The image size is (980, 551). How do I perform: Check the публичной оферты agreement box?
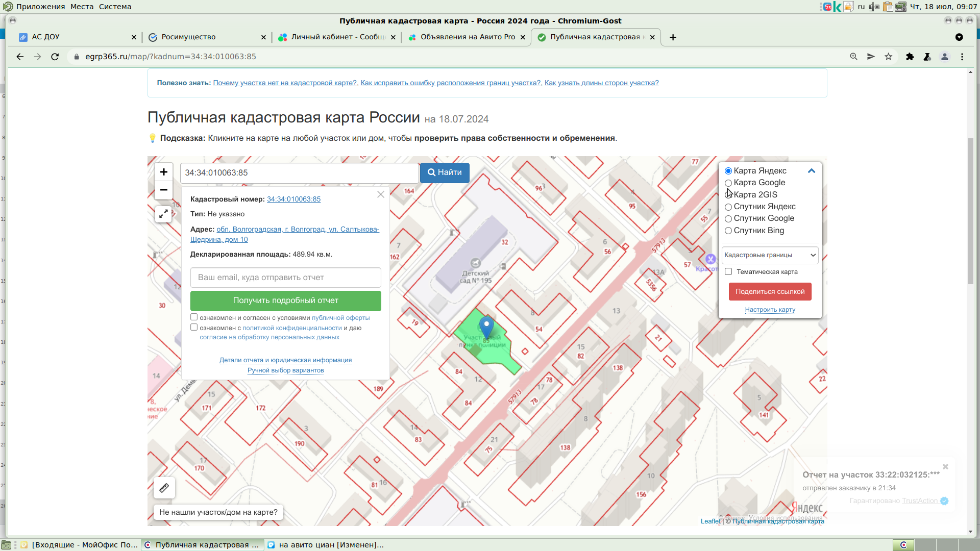click(194, 317)
